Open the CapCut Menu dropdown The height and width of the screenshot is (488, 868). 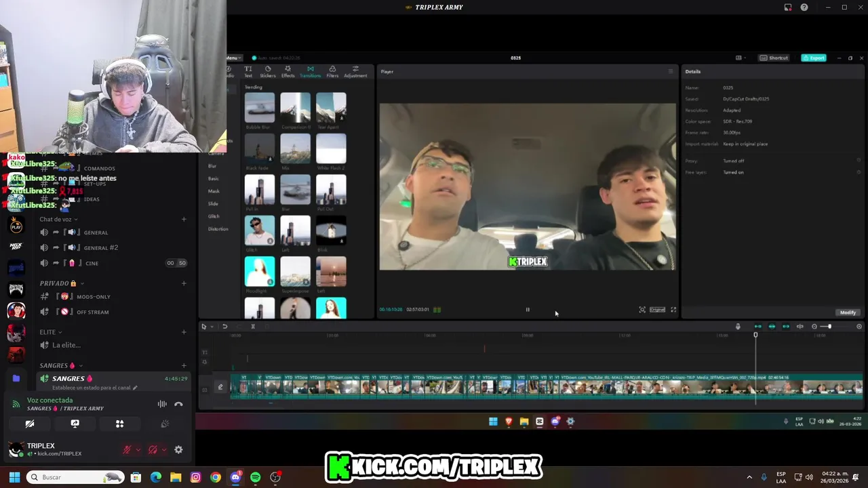pos(233,58)
